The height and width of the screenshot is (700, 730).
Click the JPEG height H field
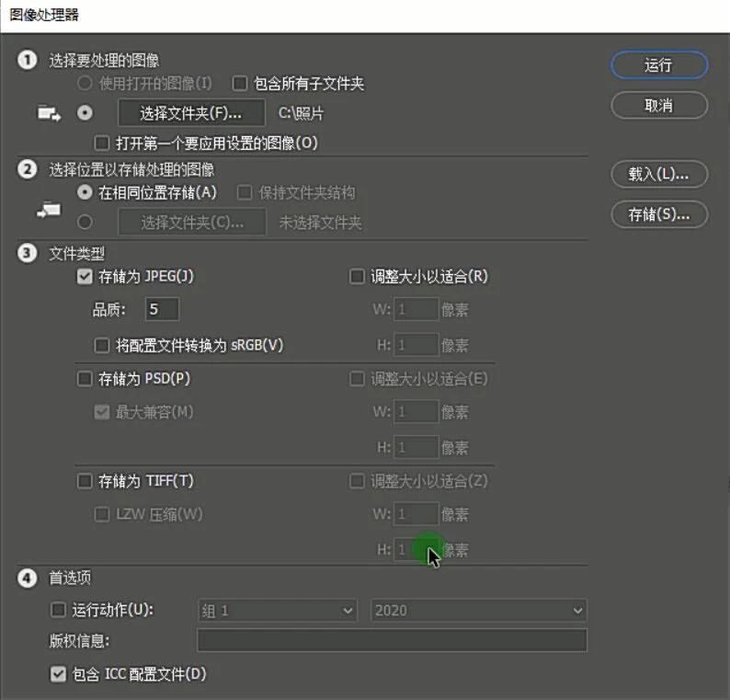pos(416,345)
